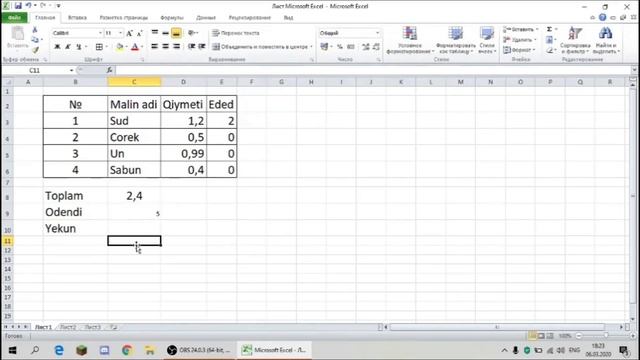This screenshot has height=360, width=640.
Task: Open the Format (Формат) cells button
Action: click(519, 50)
